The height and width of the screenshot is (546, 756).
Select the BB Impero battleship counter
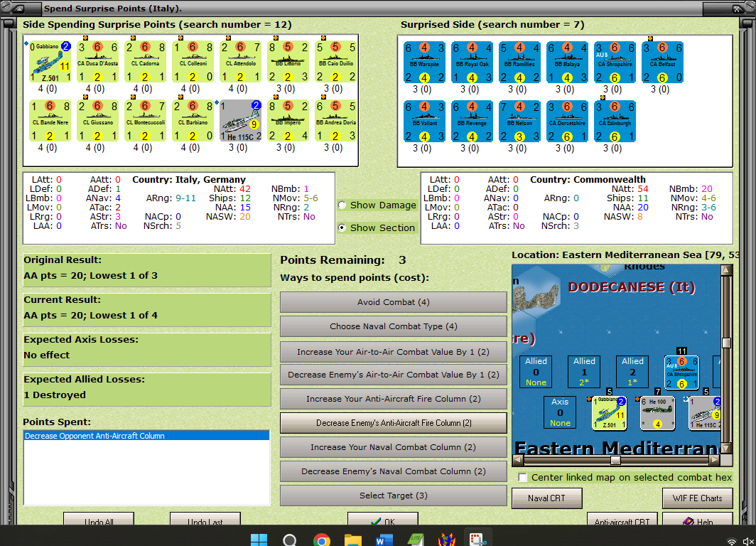[288, 121]
